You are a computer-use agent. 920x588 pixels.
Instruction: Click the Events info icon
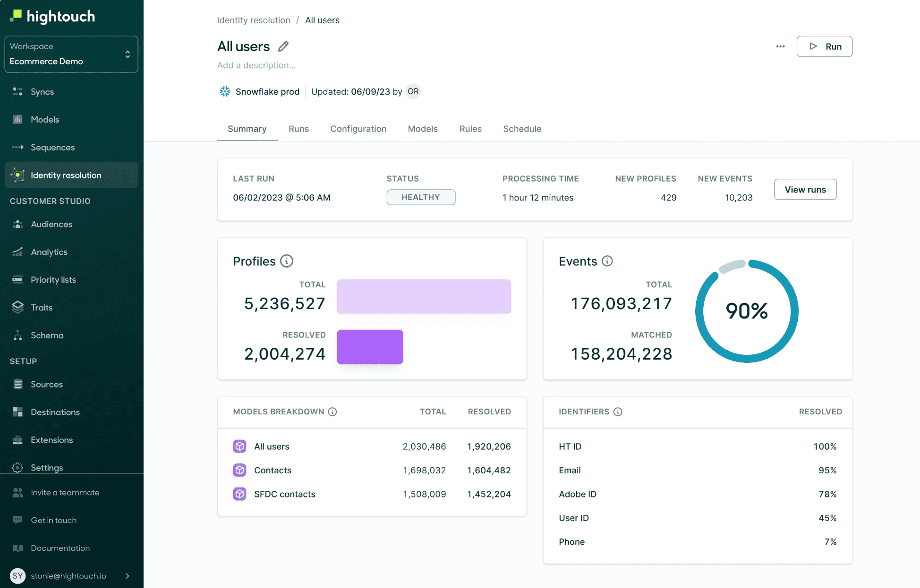pyautogui.click(x=607, y=261)
